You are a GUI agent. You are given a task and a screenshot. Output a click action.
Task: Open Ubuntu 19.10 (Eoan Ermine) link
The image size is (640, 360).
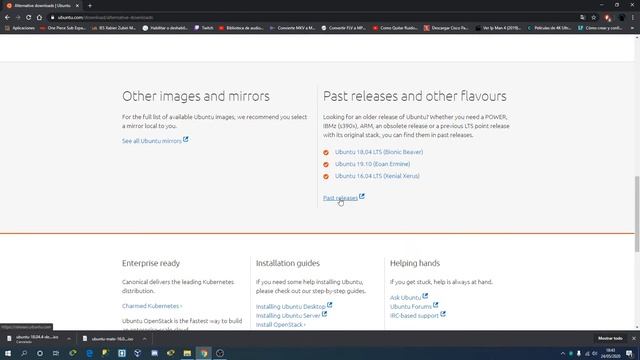coord(372,164)
